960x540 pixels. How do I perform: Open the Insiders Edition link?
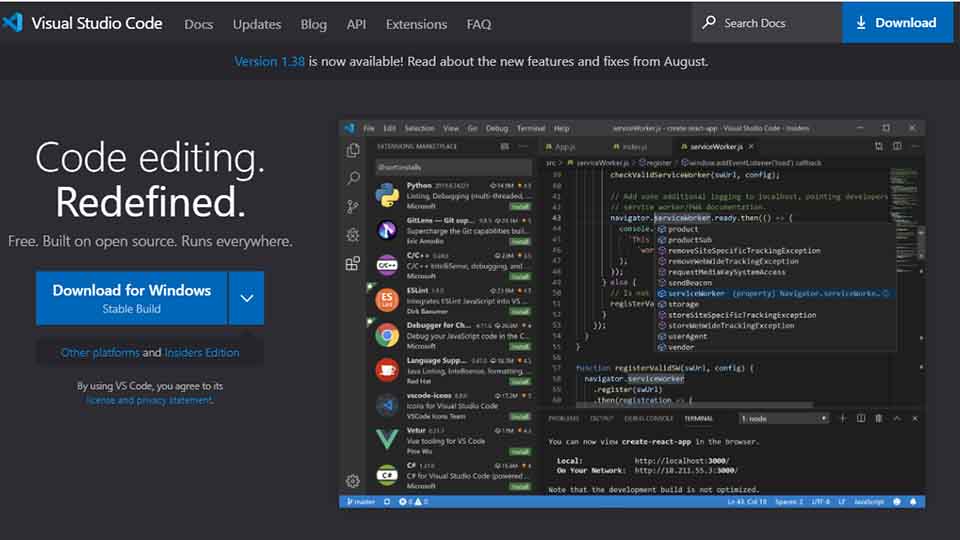pos(202,353)
